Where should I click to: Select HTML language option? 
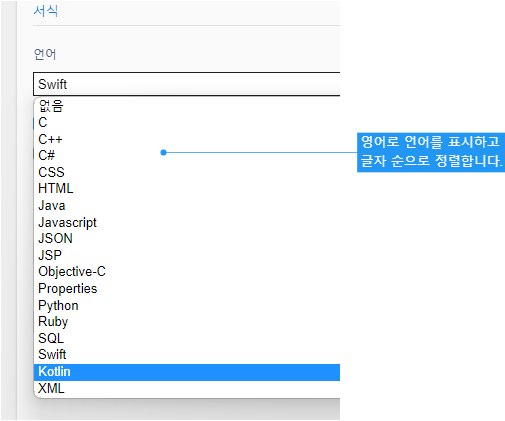[187, 189]
